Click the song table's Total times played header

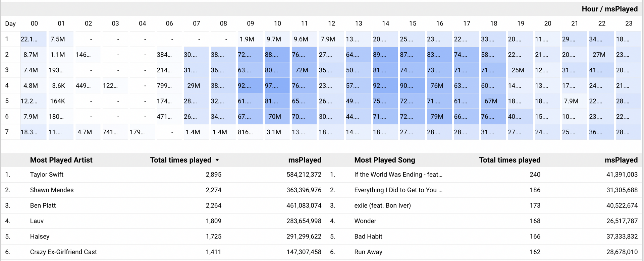(509, 160)
